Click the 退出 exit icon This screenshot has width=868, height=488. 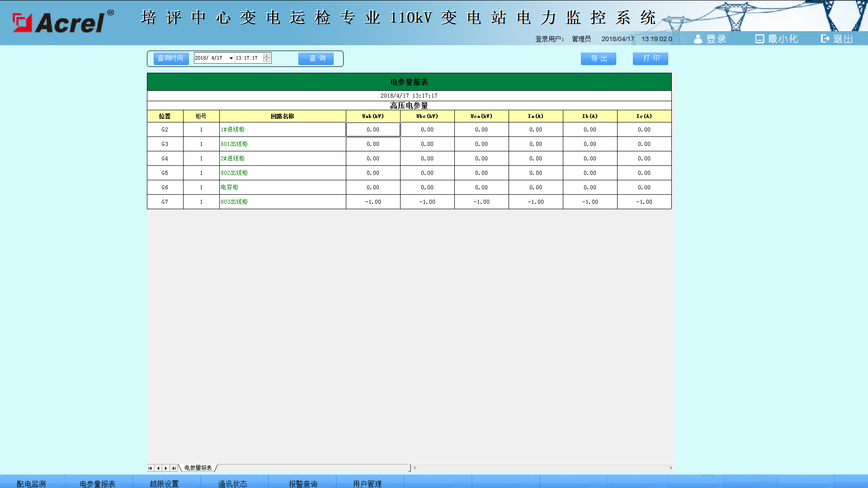[825, 39]
